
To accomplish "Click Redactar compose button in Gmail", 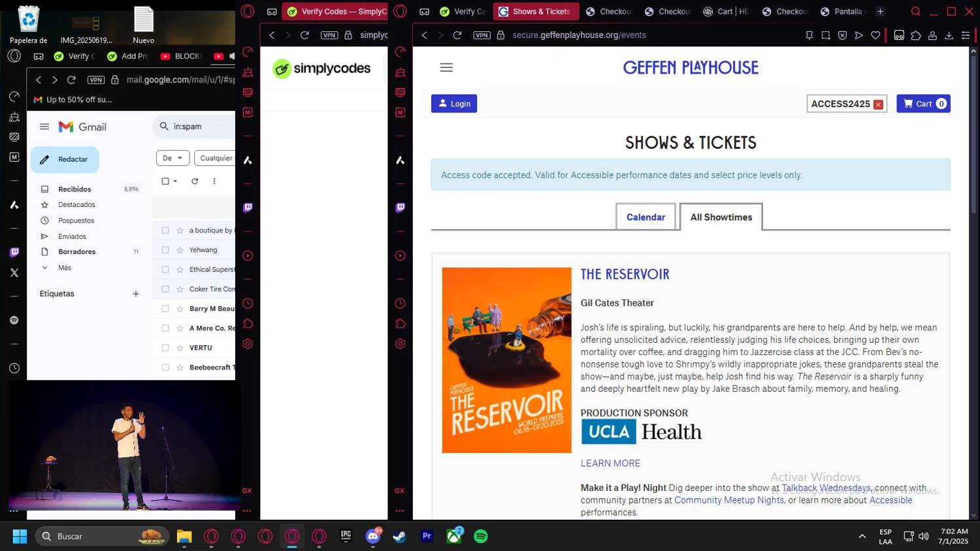I will [65, 159].
